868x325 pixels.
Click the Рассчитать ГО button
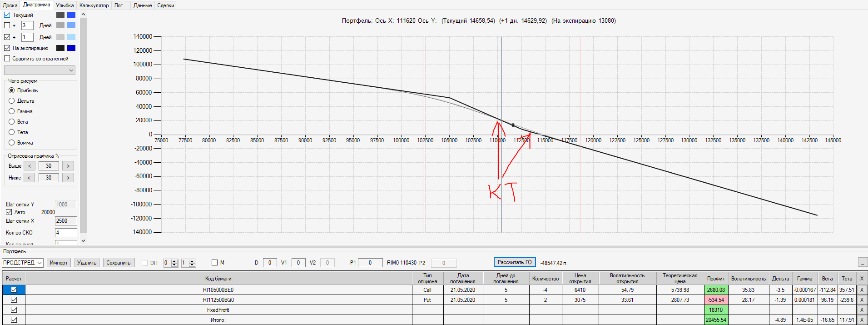tap(515, 262)
